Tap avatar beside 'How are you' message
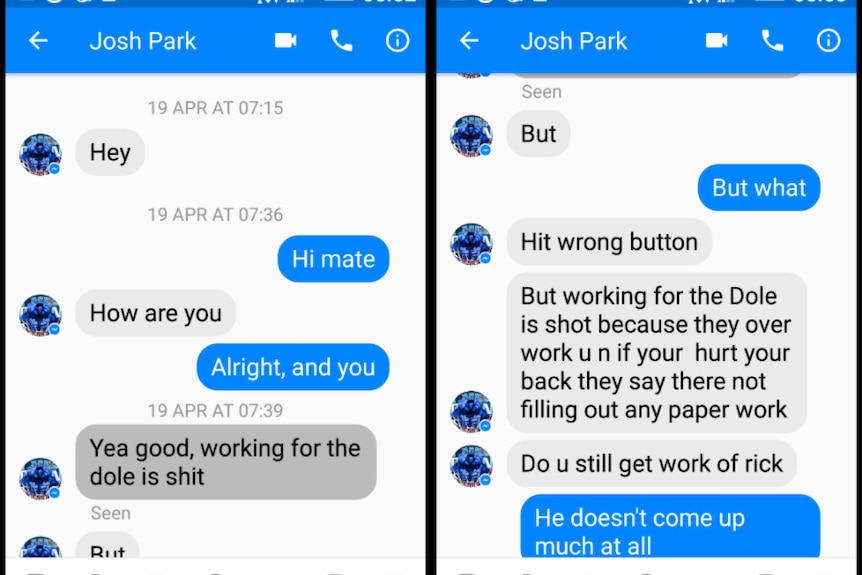Screen dimensions: 862x575 (40, 315)
